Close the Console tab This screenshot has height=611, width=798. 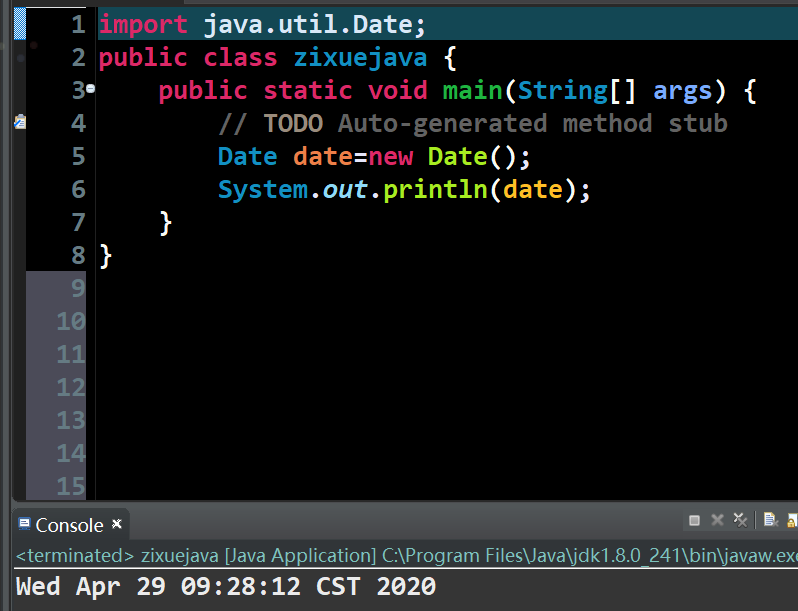pyautogui.click(x=117, y=523)
